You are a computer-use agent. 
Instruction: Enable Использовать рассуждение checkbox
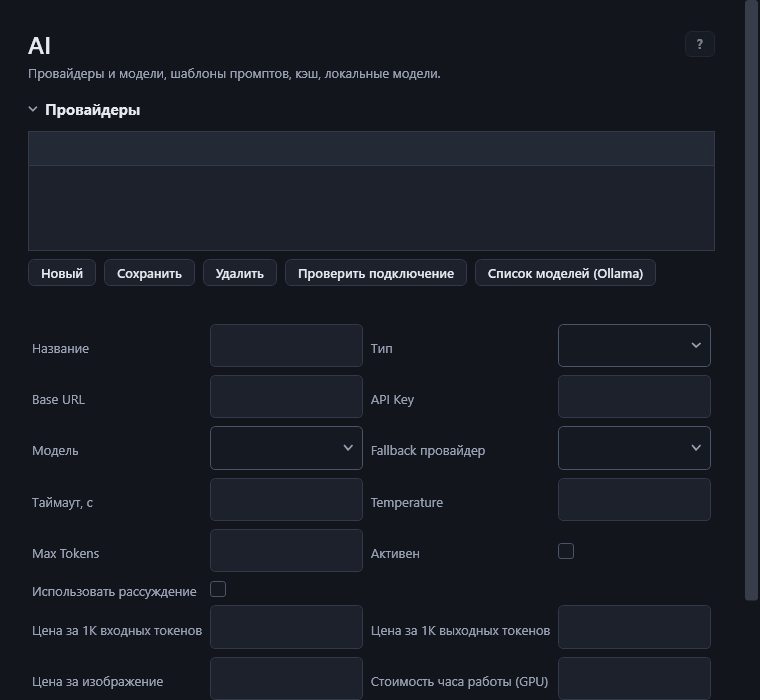click(x=218, y=589)
